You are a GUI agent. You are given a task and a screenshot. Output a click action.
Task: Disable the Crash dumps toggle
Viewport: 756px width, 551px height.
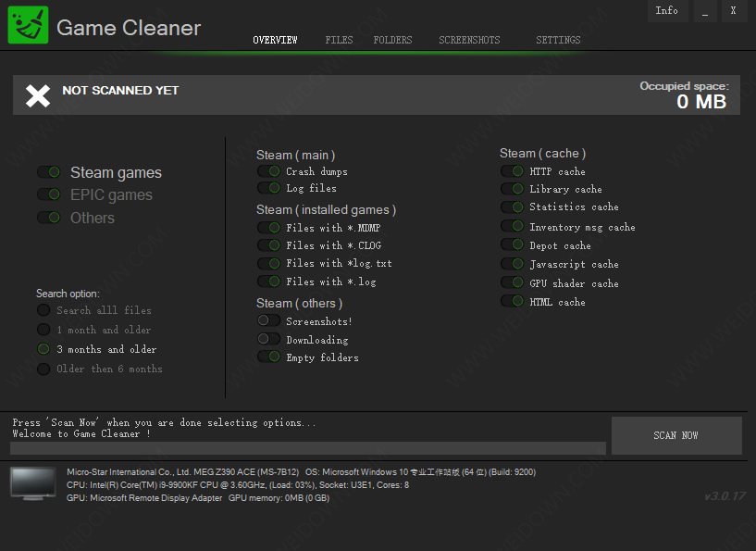tap(268, 171)
